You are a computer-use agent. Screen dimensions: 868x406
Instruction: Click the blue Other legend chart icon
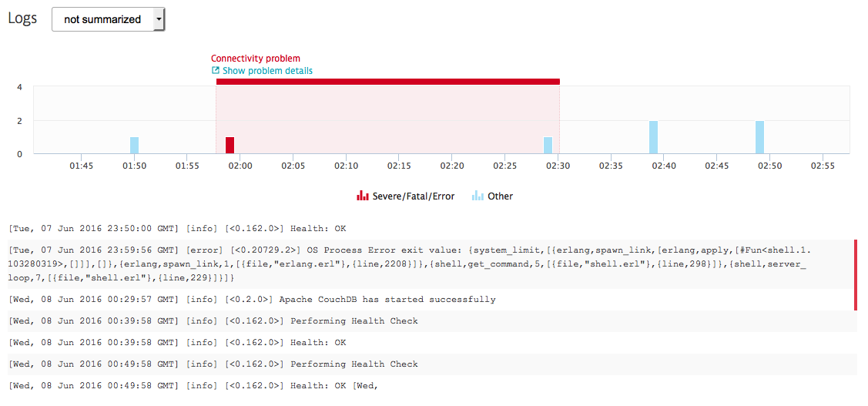click(478, 196)
